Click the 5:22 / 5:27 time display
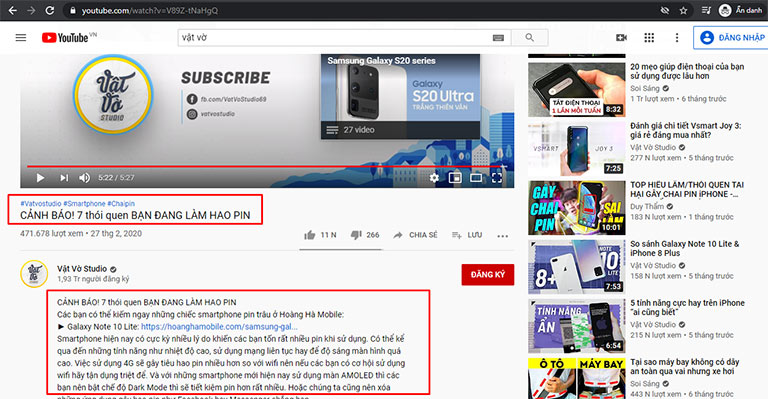The width and height of the screenshot is (768, 399). (x=116, y=178)
